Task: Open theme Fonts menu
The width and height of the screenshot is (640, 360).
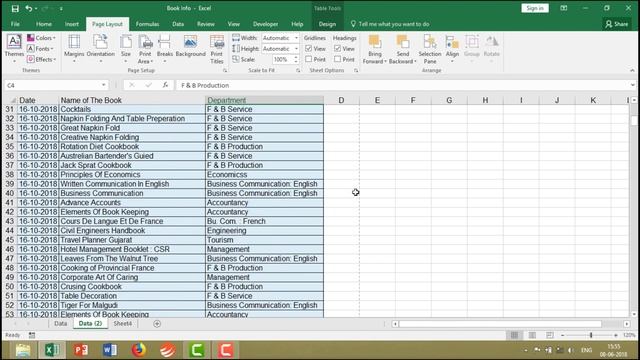Action: tap(40, 49)
